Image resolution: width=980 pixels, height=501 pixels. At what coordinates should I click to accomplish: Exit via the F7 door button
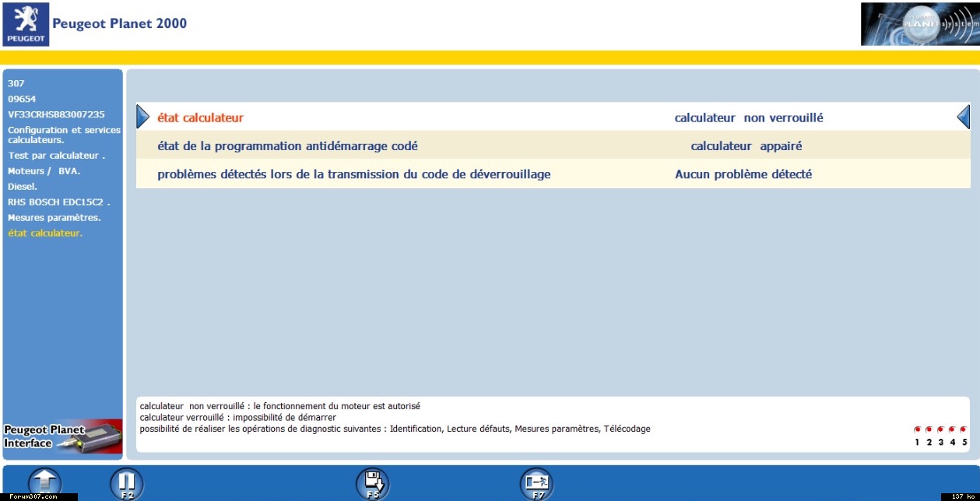536,483
